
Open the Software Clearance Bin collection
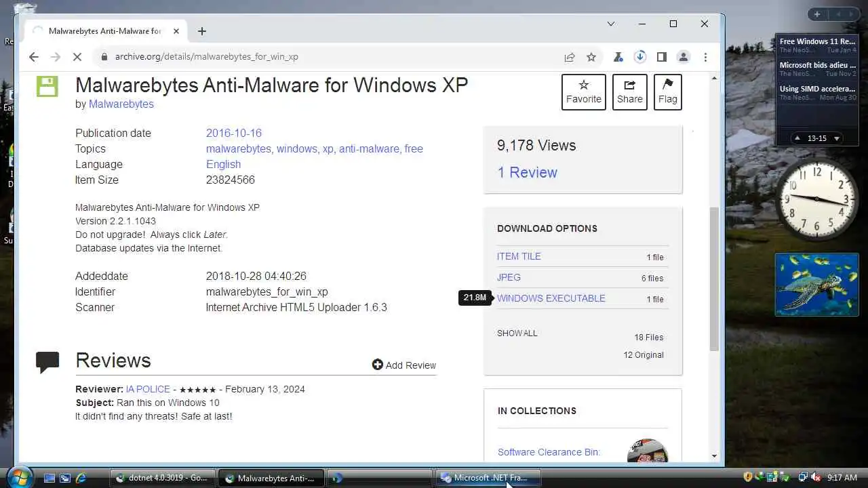549,452
